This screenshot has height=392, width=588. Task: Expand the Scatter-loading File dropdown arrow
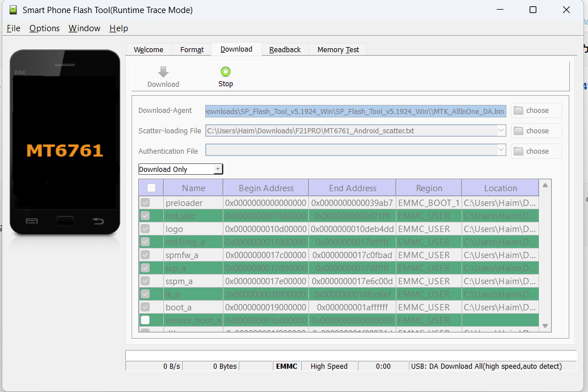tap(501, 130)
